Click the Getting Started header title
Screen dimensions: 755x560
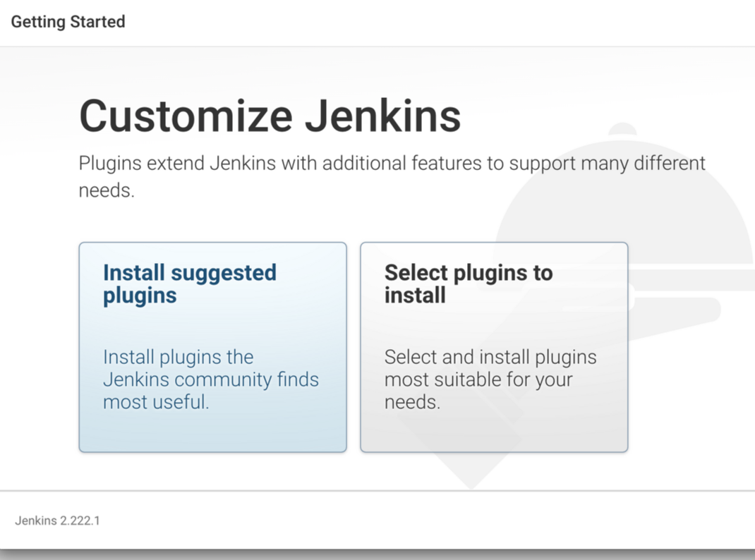[x=68, y=22]
